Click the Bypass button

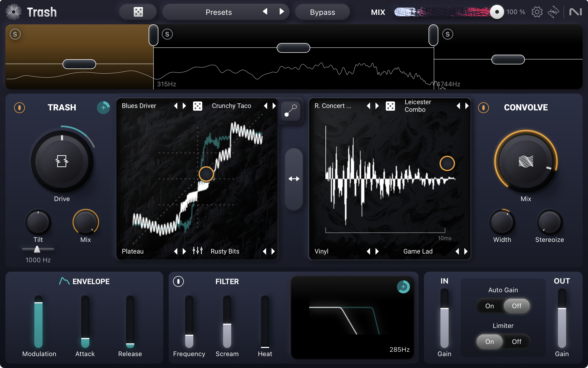(x=322, y=12)
